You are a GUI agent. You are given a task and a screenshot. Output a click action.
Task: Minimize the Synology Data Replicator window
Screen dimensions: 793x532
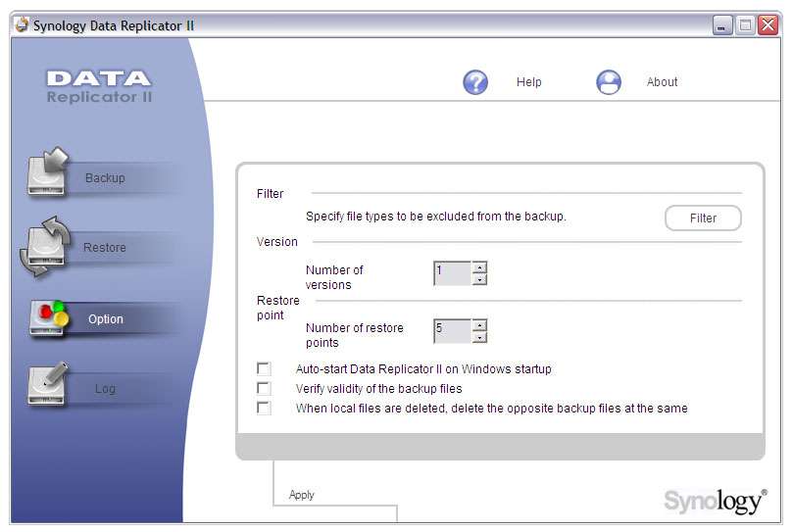722,24
